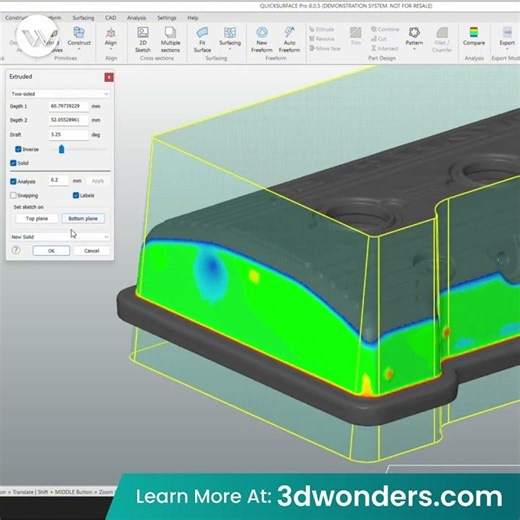Open the Two-sided extrusion type dropdown

(x=60, y=94)
